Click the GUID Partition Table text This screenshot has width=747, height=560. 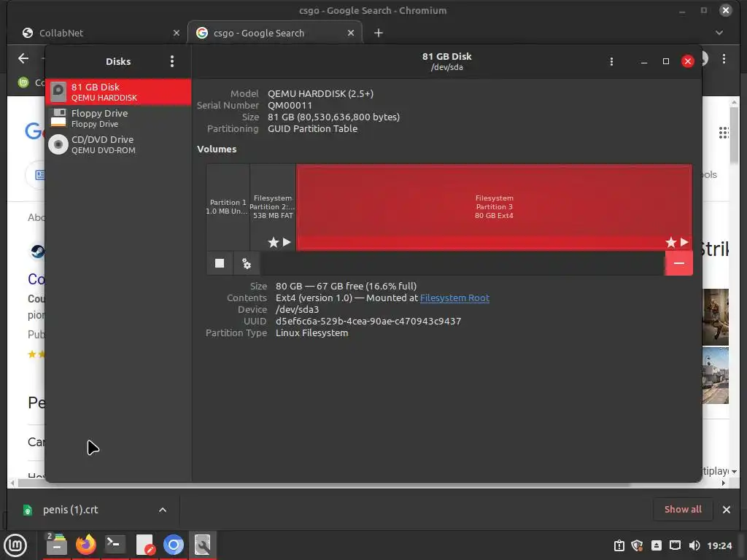coord(312,128)
